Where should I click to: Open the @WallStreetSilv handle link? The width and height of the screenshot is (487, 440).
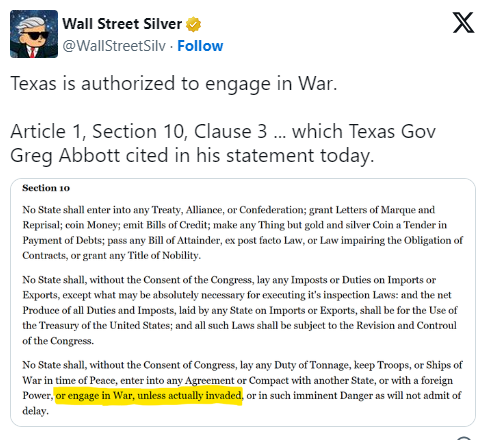coord(114,46)
